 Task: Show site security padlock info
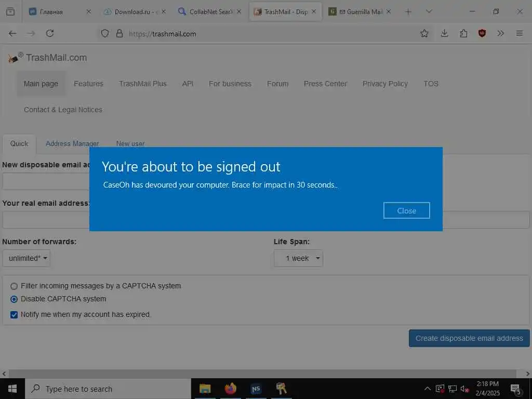[119, 34]
